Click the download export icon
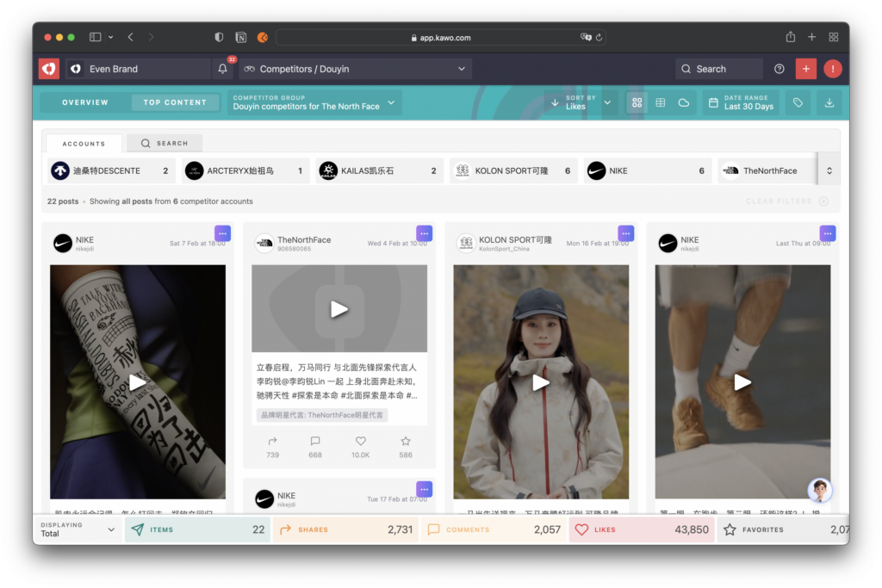Image resolution: width=882 pixels, height=588 pixels. 829,102
